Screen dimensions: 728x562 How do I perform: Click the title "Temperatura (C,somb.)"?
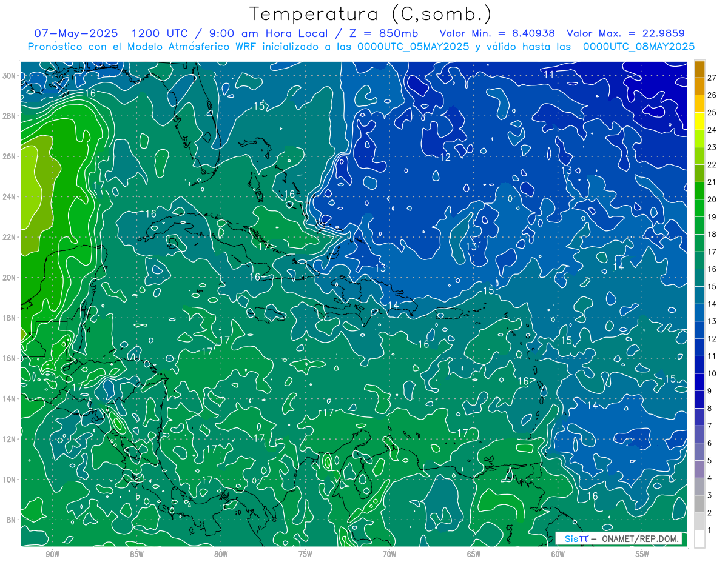pyautogui.click(x=371, y=14)
